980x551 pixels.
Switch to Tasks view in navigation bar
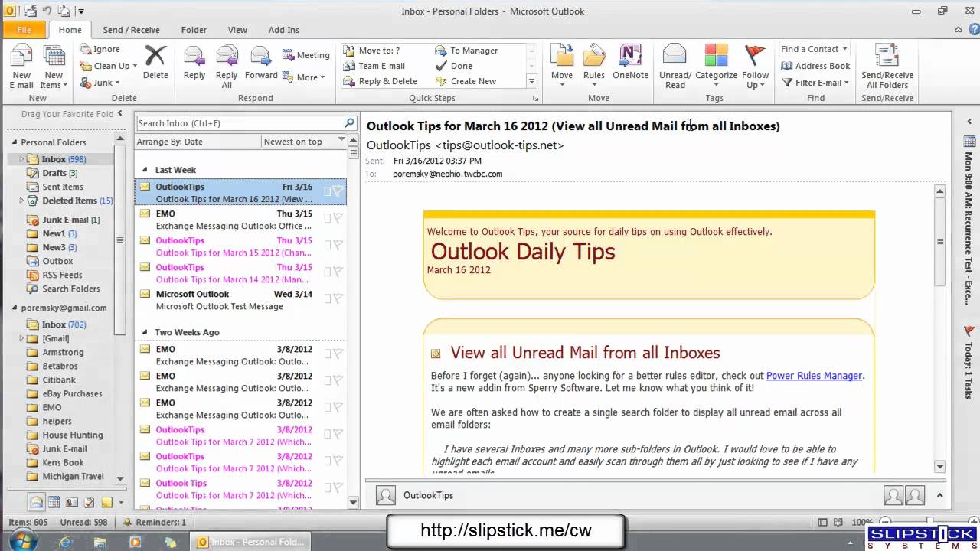pyautogui.click(x=90, y=502)
